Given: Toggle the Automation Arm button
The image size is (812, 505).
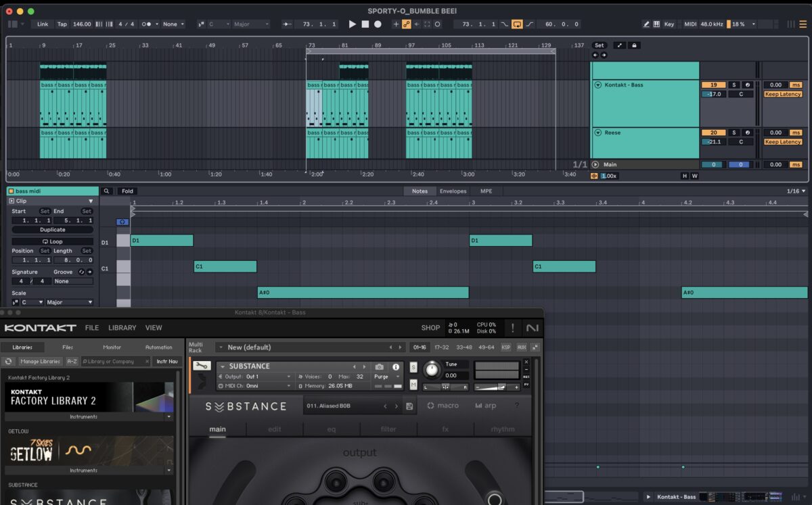Looking at the screenshot, I should point(407,24).
